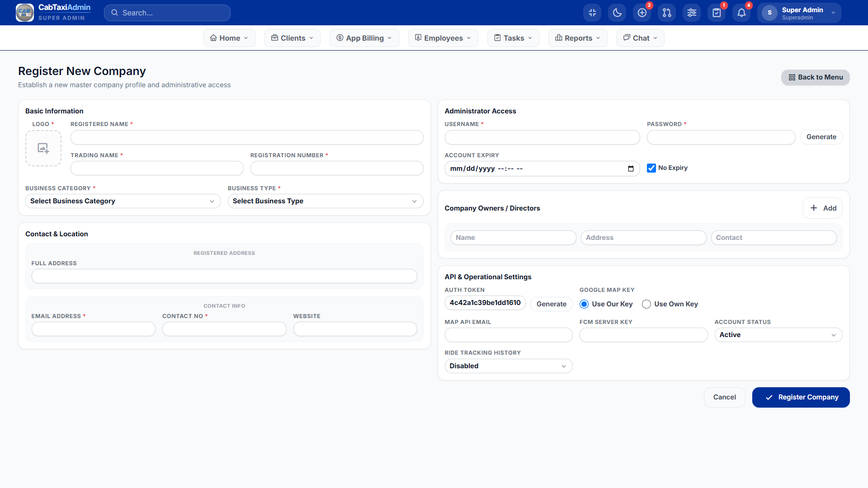Open the calendar picker for Account Expiry

[631, 169]
